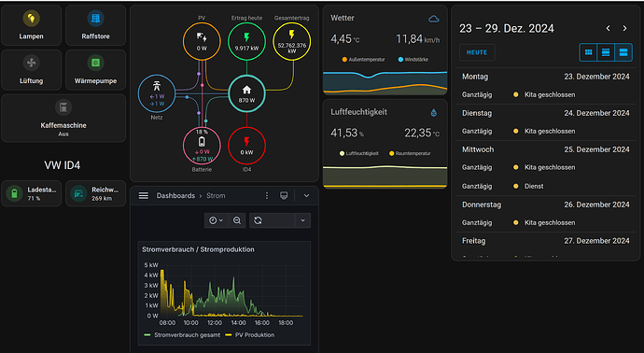The image size is (644, 353).
Task: Click the PV solar node circle
Action: coord(202,41)
